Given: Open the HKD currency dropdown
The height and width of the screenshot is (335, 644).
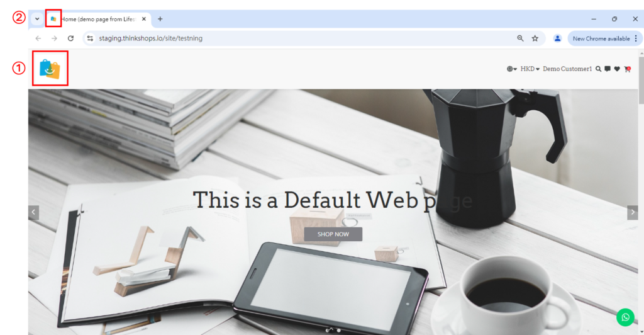Looking at the screenshot, I should (x=530, y=69).
